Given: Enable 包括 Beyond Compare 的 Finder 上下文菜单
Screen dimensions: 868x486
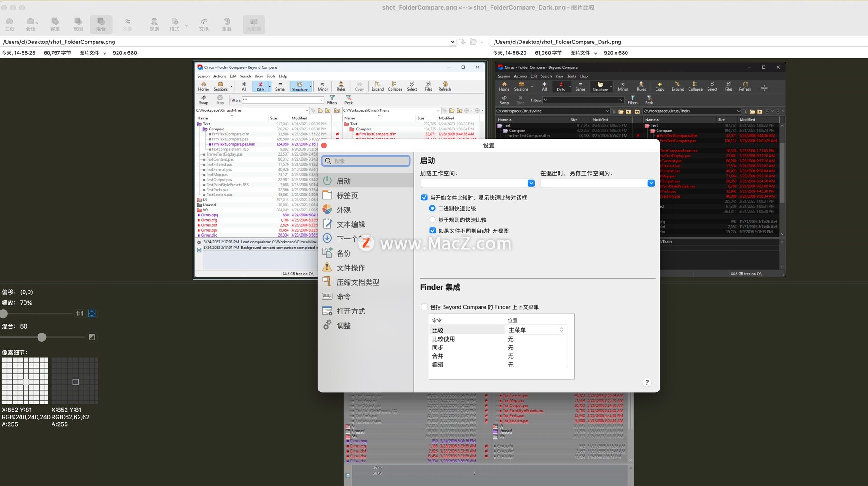Looking at the screenshot, I should click(424, 307).
